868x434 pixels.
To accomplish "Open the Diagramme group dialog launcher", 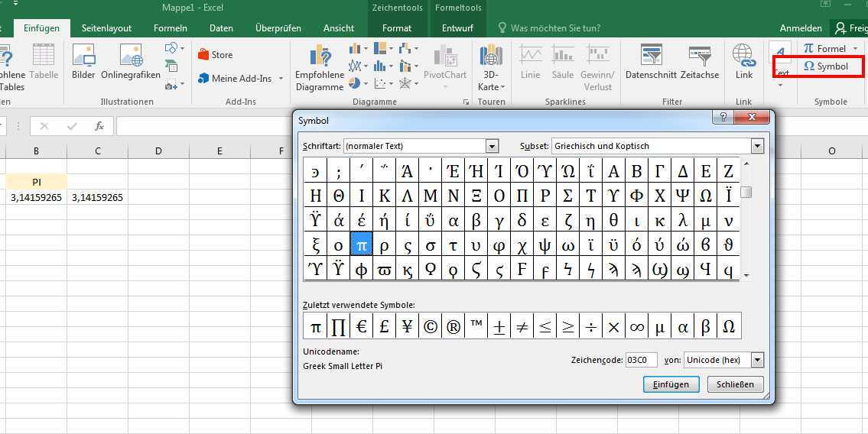I will pos(466,102).
